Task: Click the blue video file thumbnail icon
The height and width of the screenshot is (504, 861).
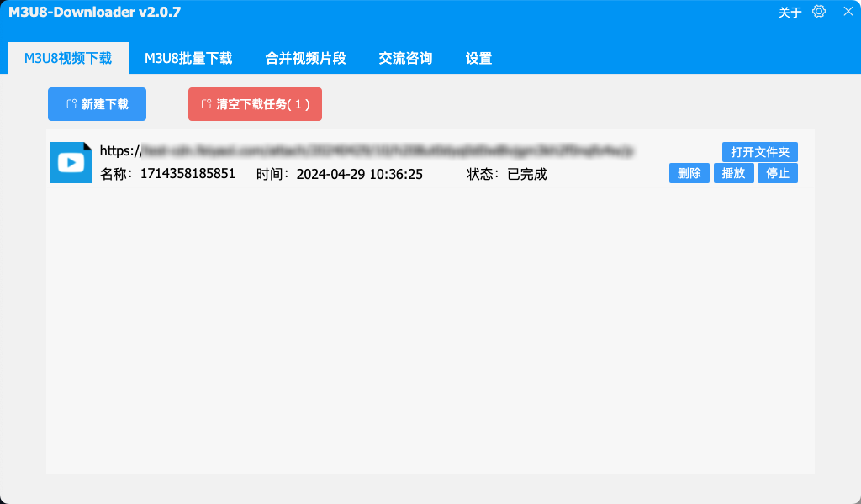Action: [x=71, y=162]
